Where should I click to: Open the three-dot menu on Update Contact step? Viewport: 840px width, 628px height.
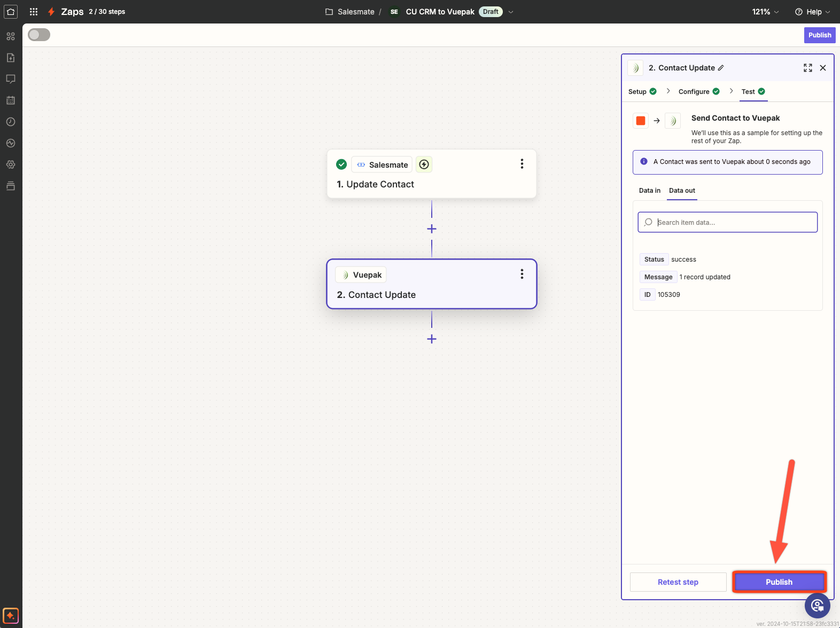(522, 164)
